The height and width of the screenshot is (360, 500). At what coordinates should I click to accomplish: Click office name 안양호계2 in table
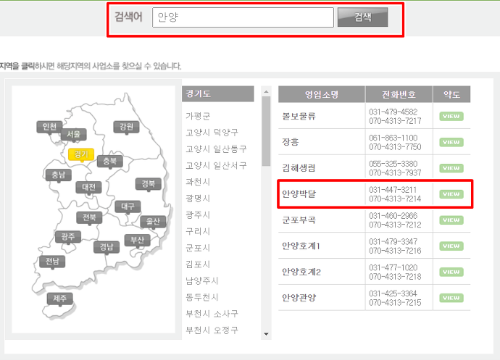301,272
